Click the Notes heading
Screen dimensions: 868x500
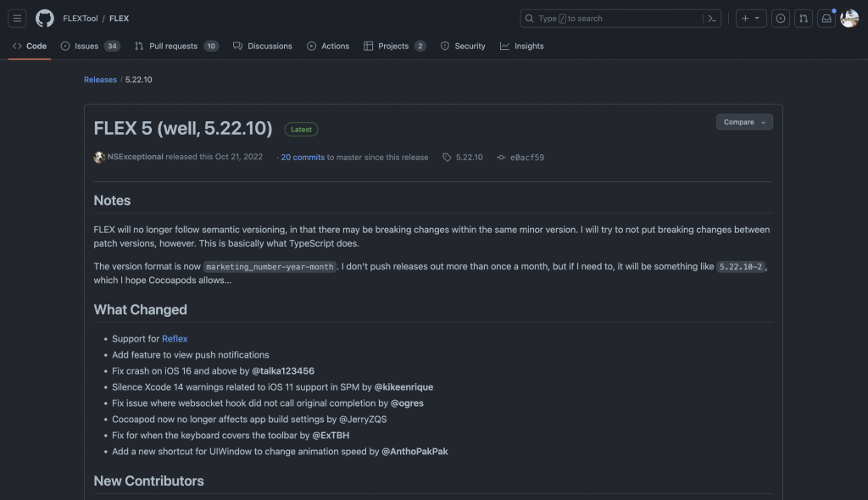click(x=112, y=201)
